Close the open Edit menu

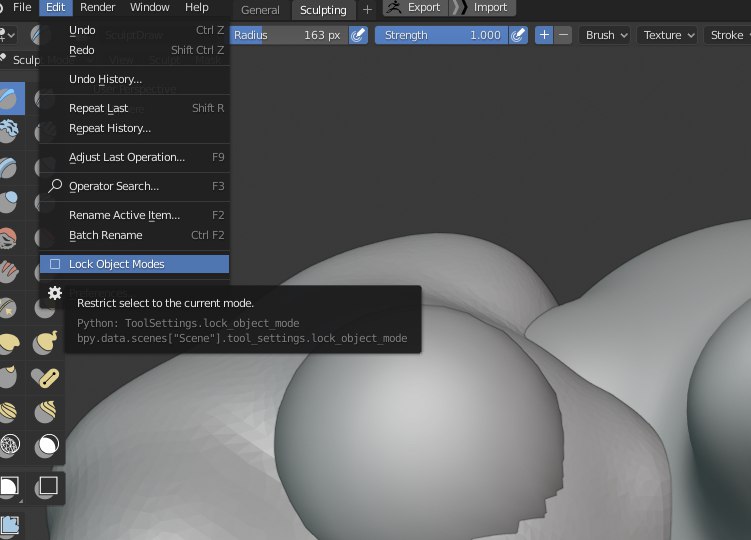point(56,7)
